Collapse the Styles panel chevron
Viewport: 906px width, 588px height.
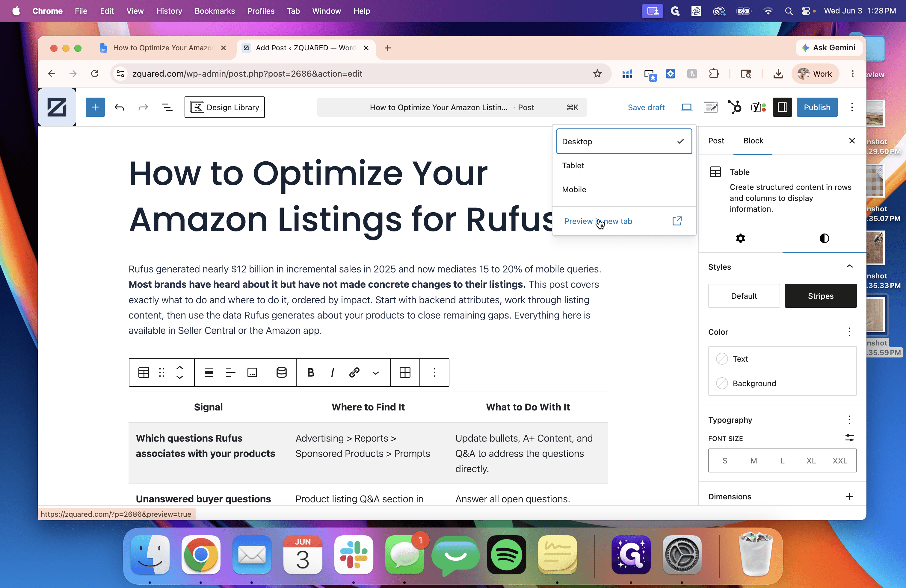point(849,267)
